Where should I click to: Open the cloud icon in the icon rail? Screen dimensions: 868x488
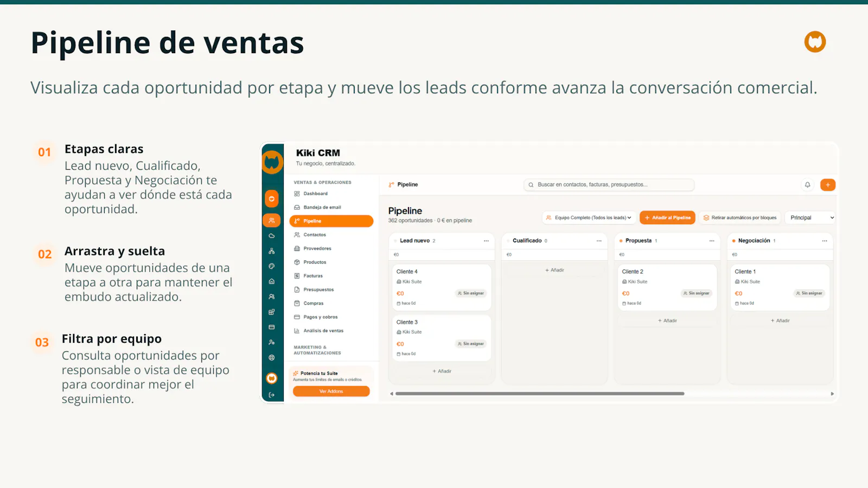272,236
